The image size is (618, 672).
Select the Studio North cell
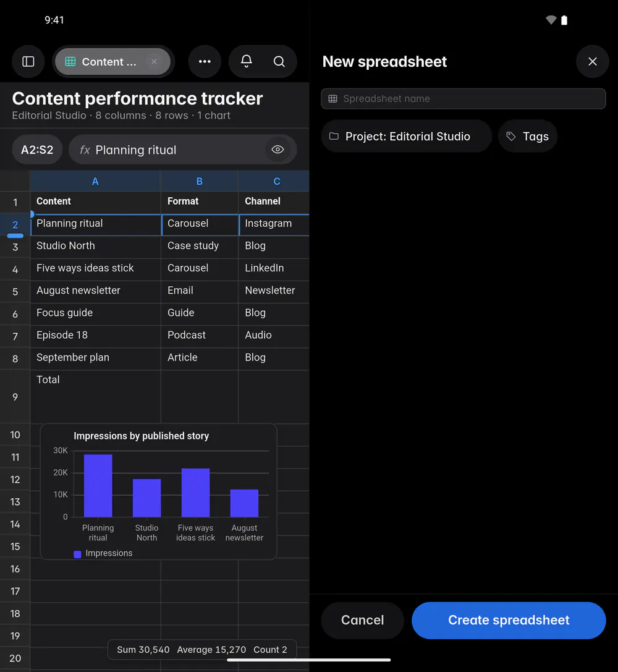pos(96,246)
